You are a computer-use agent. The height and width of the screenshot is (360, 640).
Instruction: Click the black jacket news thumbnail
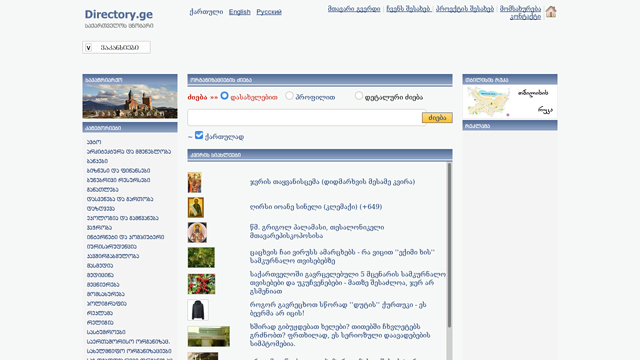[198, 310]
